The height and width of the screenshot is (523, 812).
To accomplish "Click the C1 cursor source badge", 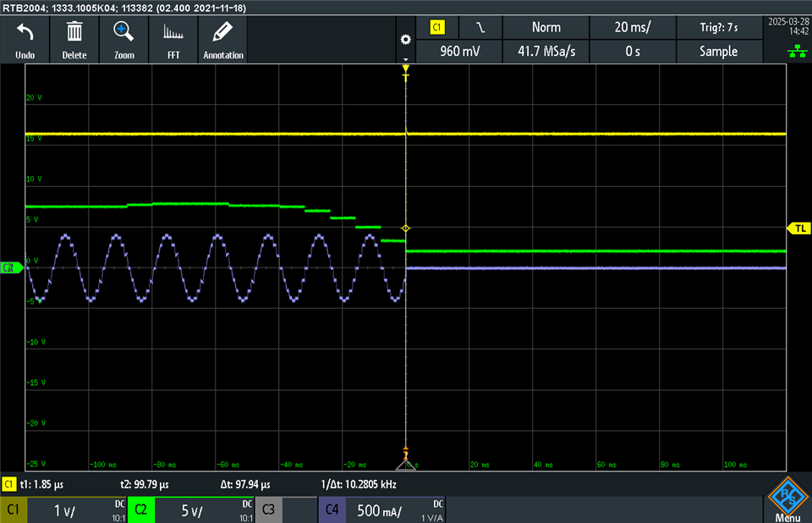I will 8,485.
